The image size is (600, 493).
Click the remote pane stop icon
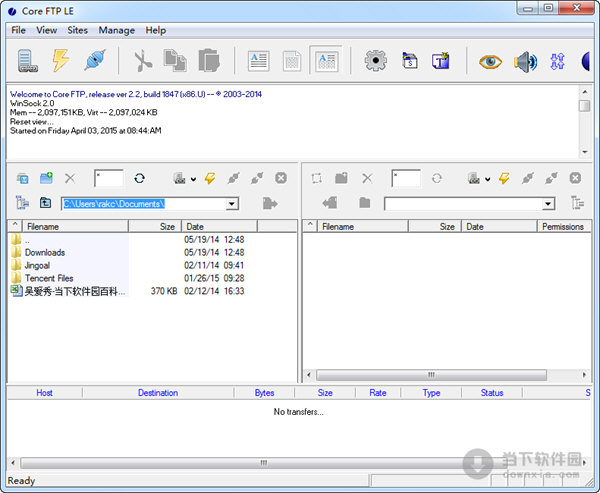[575, 178]
